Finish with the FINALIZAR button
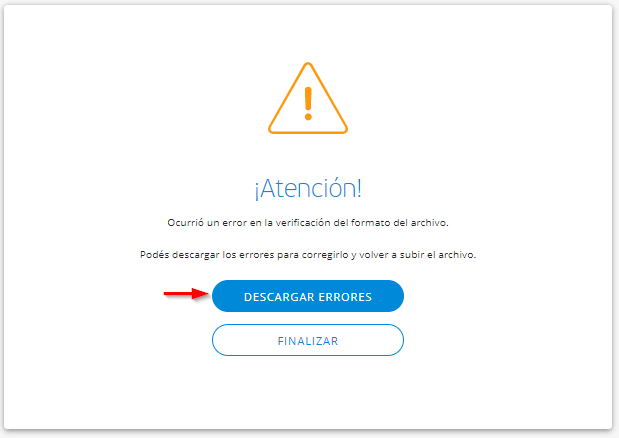The width and height of the screenshot is (619, 438). click(308, 340)
